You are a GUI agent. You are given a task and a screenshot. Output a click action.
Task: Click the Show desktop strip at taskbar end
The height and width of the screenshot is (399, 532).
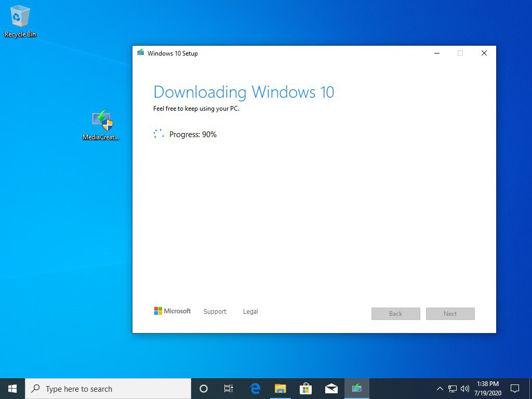pyautogui.click(x=530, y=389)
